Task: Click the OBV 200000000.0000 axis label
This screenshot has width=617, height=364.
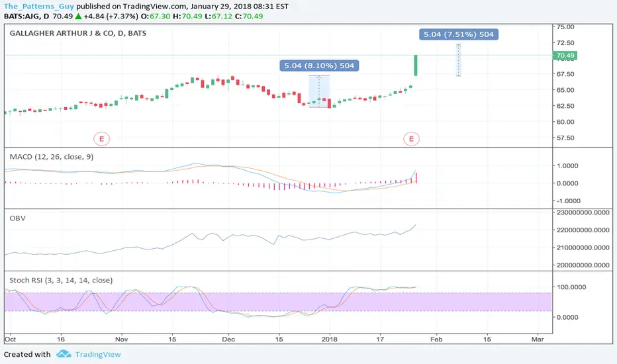Action: tap(583, 265)
